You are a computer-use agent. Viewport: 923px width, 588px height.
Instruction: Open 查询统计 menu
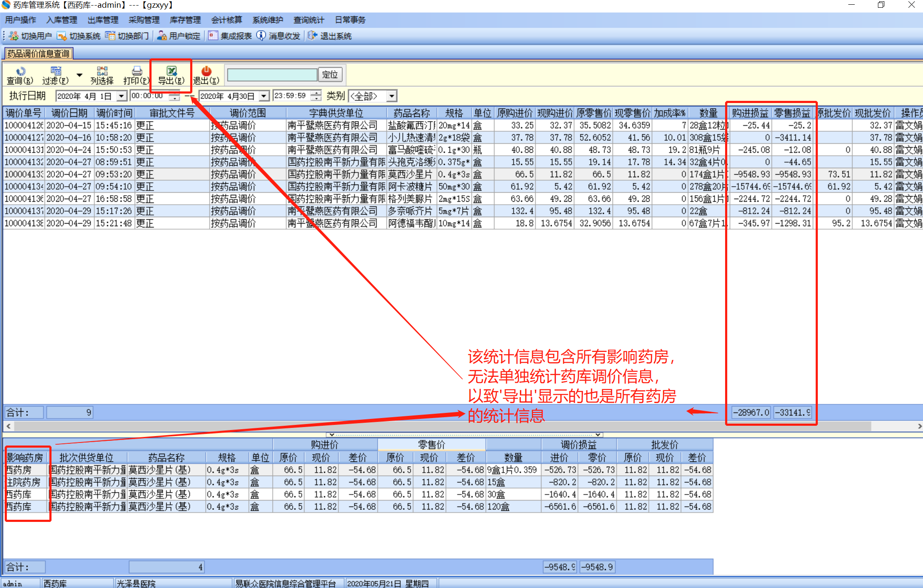(x=309, y=20)
